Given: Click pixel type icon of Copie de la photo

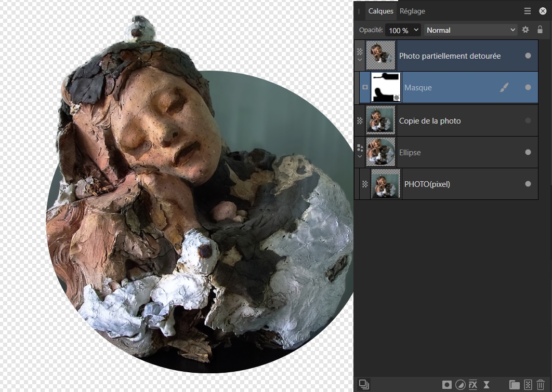Looking at the screenshot, I should [x=360, y=120].
